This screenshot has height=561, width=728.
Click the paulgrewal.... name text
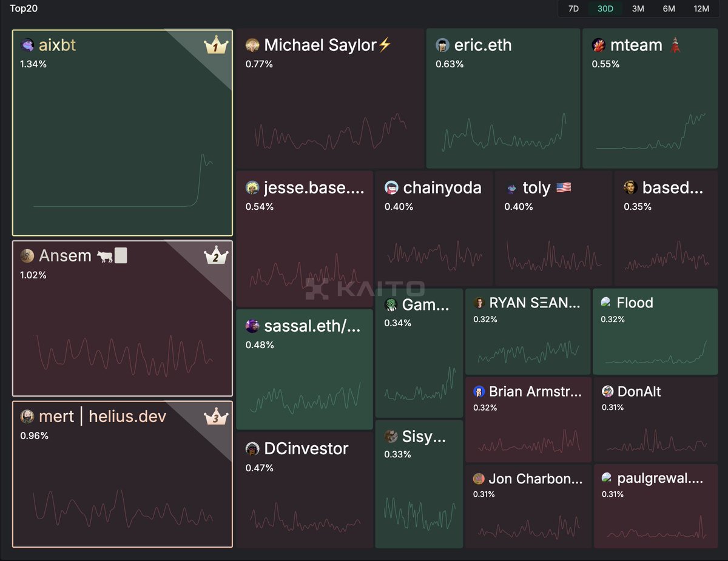660,478
